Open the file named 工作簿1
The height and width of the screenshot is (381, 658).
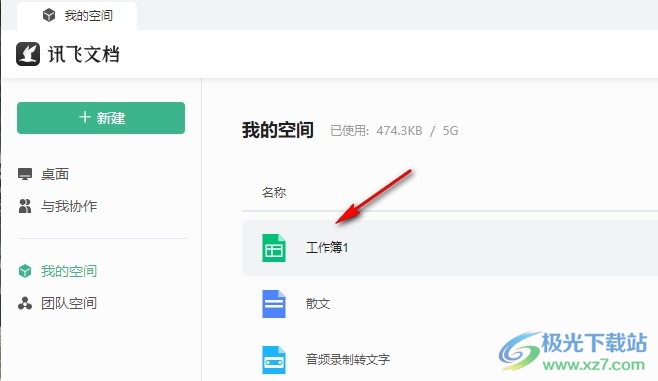point(327,248)
